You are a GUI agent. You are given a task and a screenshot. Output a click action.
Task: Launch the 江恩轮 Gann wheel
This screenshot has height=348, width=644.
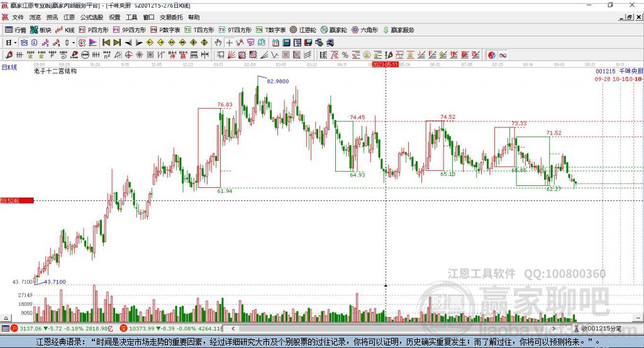pyautogui.click(x=303, y=30)
